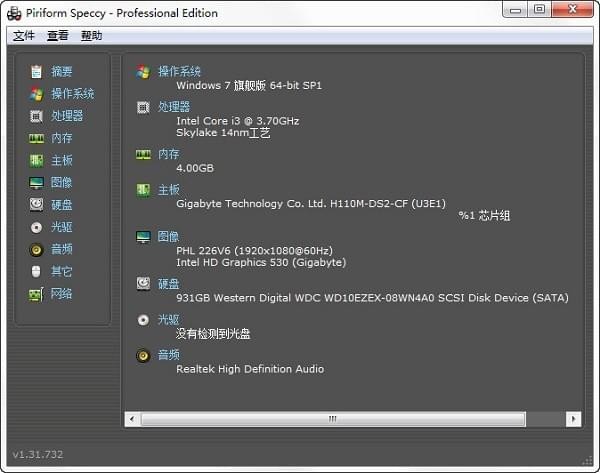This screenshot has width=600, height=473.
Task: Click the '4.00GB' memory value
Action: tap(195, 168)
